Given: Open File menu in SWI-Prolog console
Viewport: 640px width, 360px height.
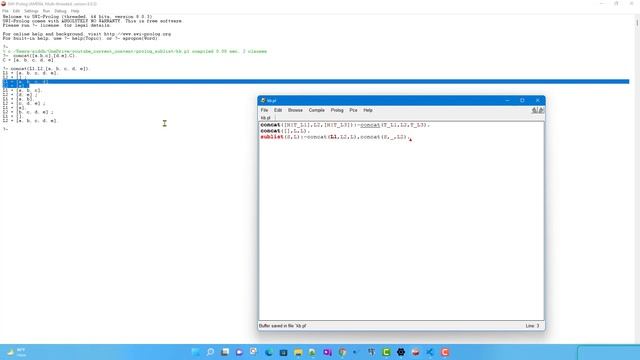Looking at the screenshot, I should pyautogui.click(x=5, y=11).
